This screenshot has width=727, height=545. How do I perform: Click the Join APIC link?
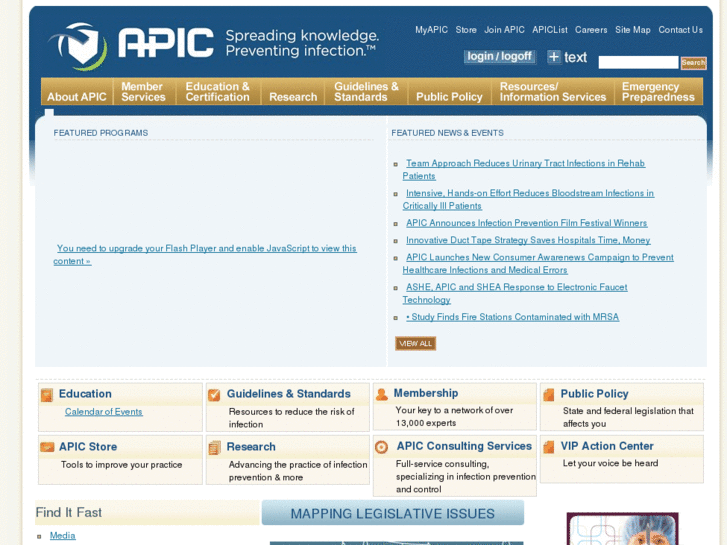(x=504, y=30)
